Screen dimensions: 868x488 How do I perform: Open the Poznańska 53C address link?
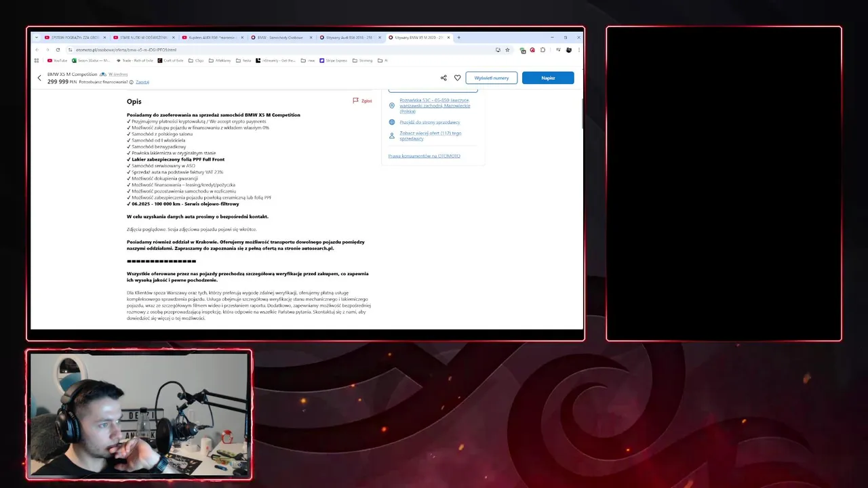[x=435, y=106]
